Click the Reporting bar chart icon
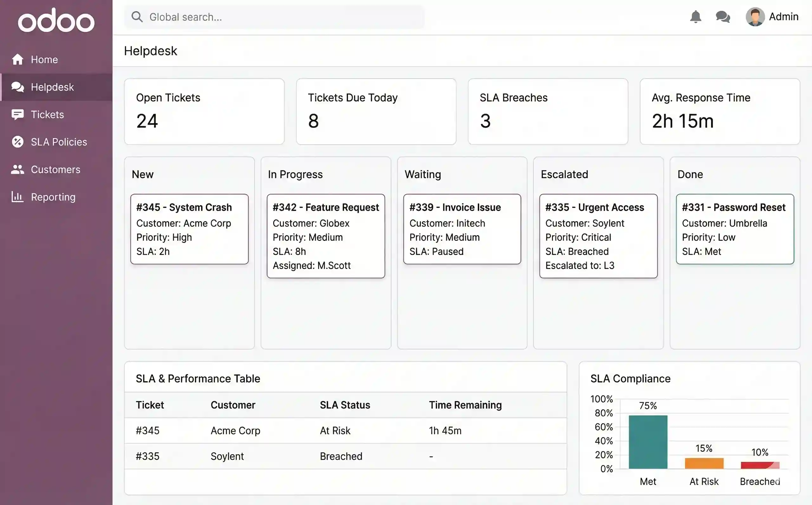Image resolution: width=812 pixels, height=505 pixels. (17, 197)
